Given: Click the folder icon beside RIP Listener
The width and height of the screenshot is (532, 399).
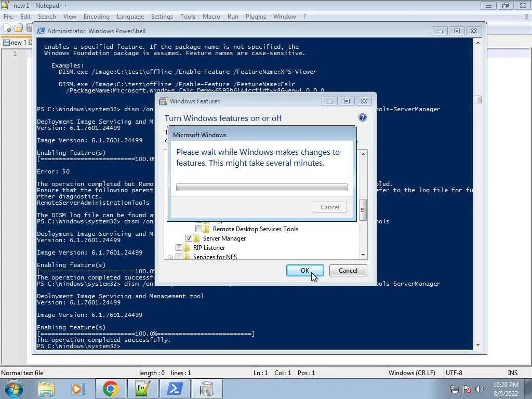Looking at the screenshot, I should [x=187, y=248].
